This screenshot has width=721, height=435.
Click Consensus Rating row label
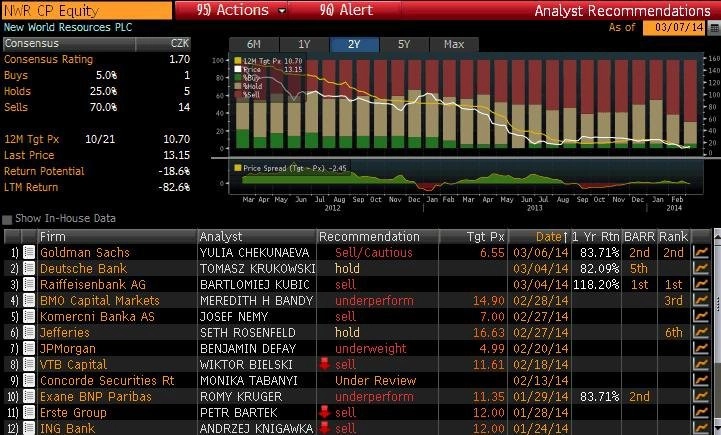48,59
